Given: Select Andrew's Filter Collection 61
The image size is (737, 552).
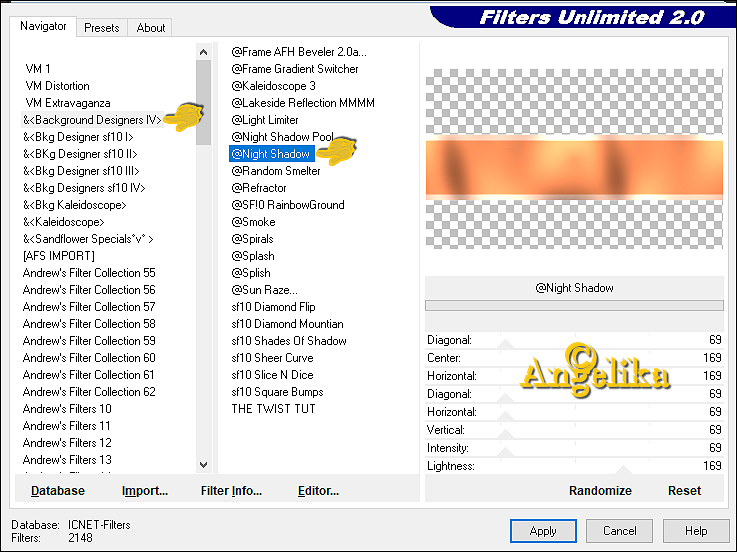Looking at the screenshot, I should (x=88, y=375).
